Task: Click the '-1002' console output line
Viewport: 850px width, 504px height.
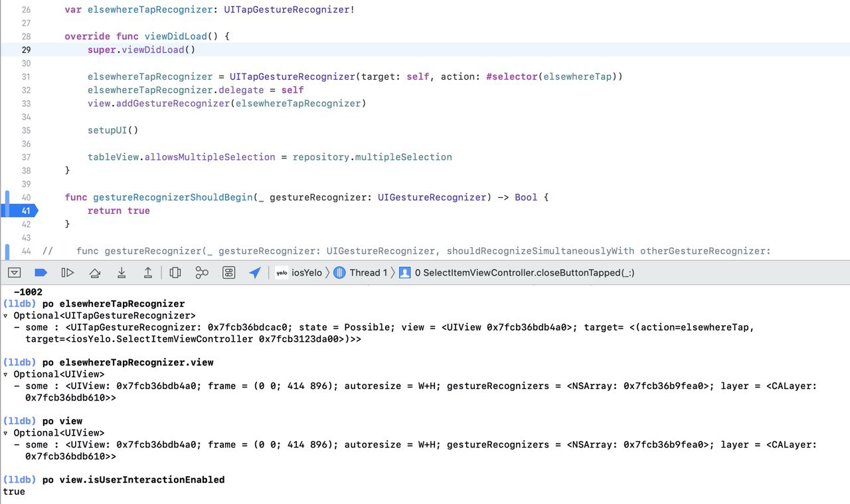Action: tap(28, 292)
